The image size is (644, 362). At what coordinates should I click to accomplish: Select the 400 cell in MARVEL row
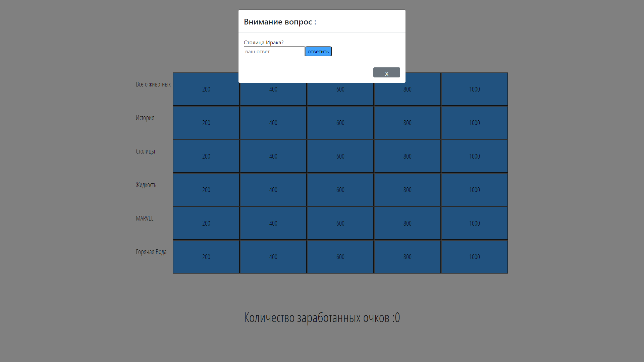[273, 223]
